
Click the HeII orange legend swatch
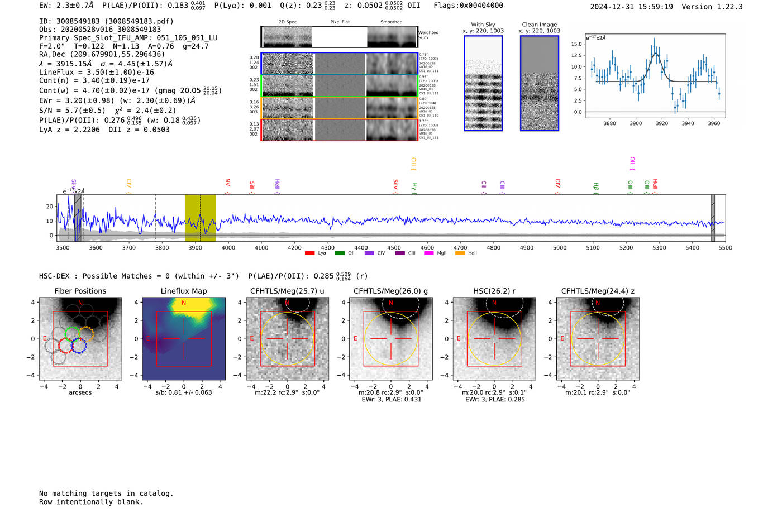pyautogui.click(x=460, y=253)
